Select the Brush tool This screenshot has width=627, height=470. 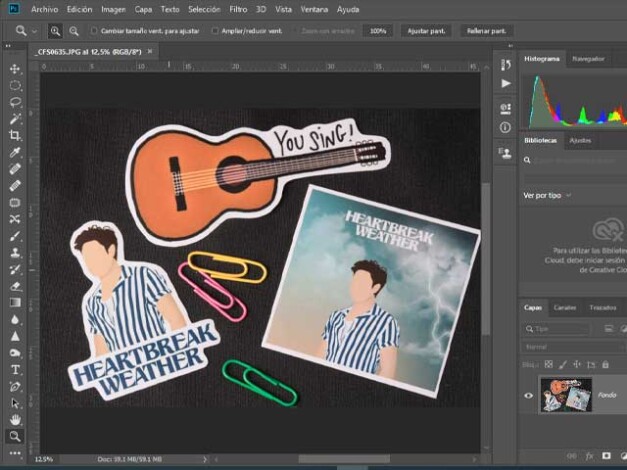[15, 236]
